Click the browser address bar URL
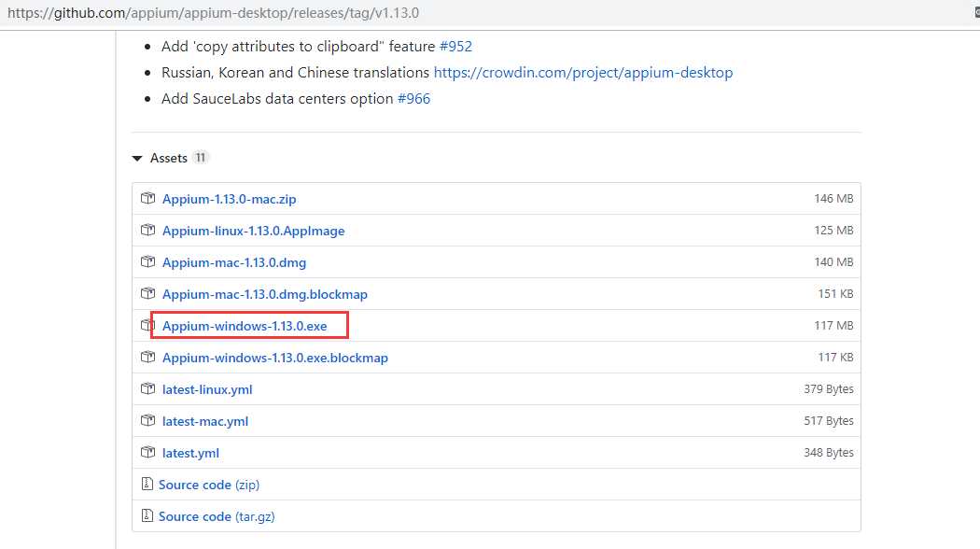This screenshot has width=980, height=549. pyautogui.click(x=213, y=13)
